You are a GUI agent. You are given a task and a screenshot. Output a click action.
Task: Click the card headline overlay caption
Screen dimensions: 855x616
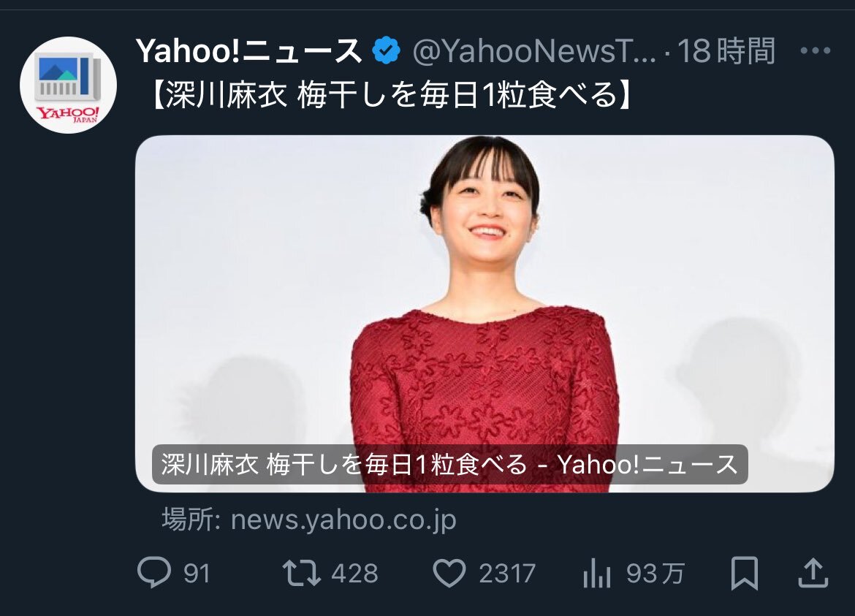pyautogui.click(x=449, y=465)
